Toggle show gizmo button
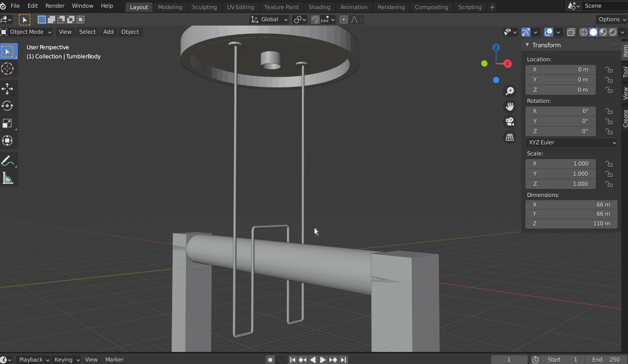This screenshot has width=628, height=364. [x=526, y=32]
